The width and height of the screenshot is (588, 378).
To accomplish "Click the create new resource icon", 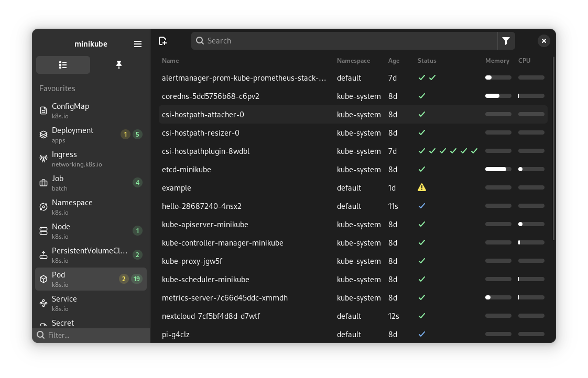I will pyautogui.click(x=163, y=41).
